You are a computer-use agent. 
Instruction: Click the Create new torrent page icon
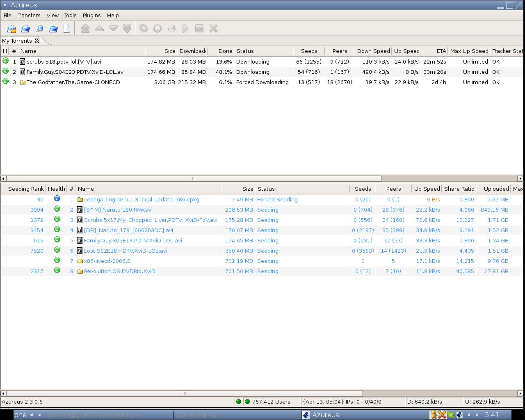pos(67,29)
